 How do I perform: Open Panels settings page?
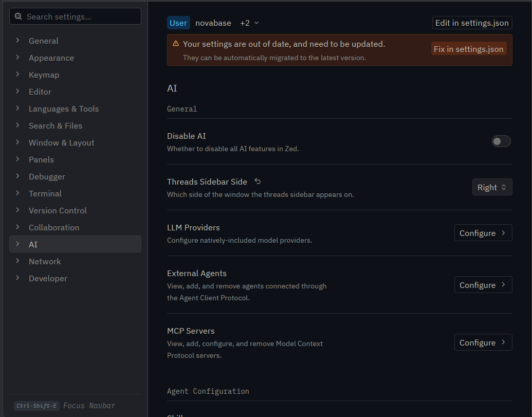coord(75,159)
